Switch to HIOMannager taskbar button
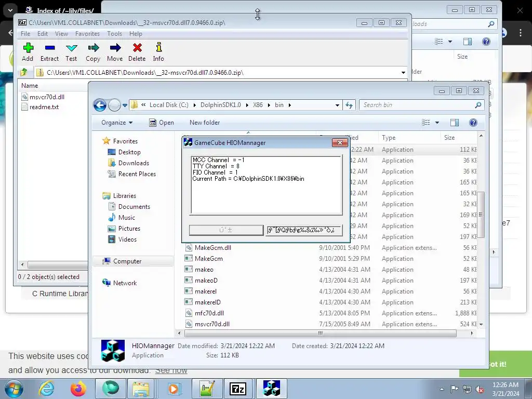This screenshot has width=532, height=399. click(271, 389)
